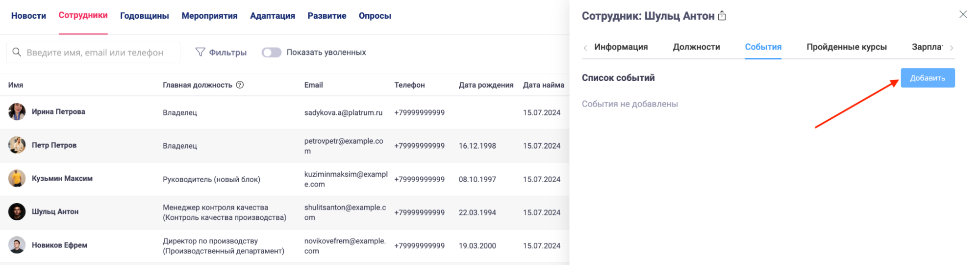Click the Дата найма column header
980x265 pixels.
click(x=543, y=85)
